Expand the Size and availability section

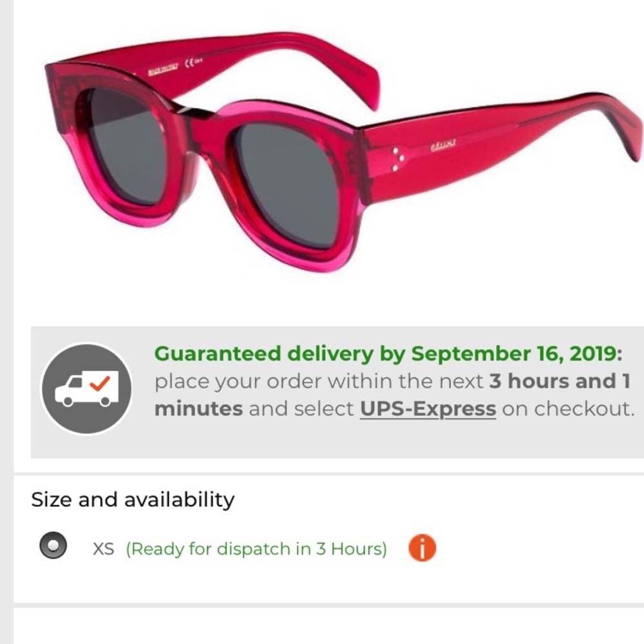133,499
